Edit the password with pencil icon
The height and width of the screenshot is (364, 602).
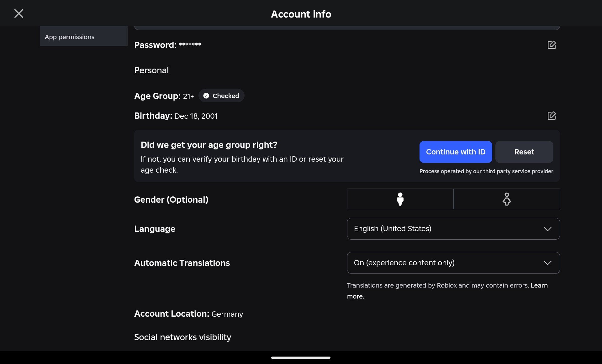click(x=552, y=45)
